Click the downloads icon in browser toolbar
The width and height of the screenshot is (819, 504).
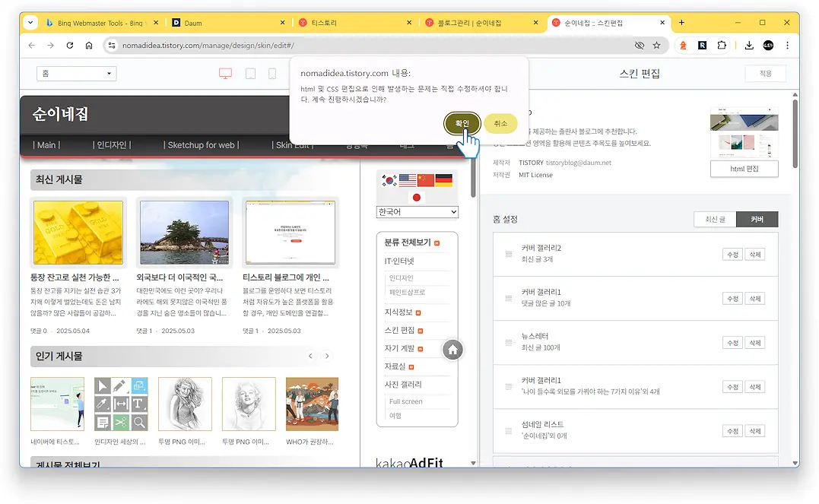click(x=748, y=45)
